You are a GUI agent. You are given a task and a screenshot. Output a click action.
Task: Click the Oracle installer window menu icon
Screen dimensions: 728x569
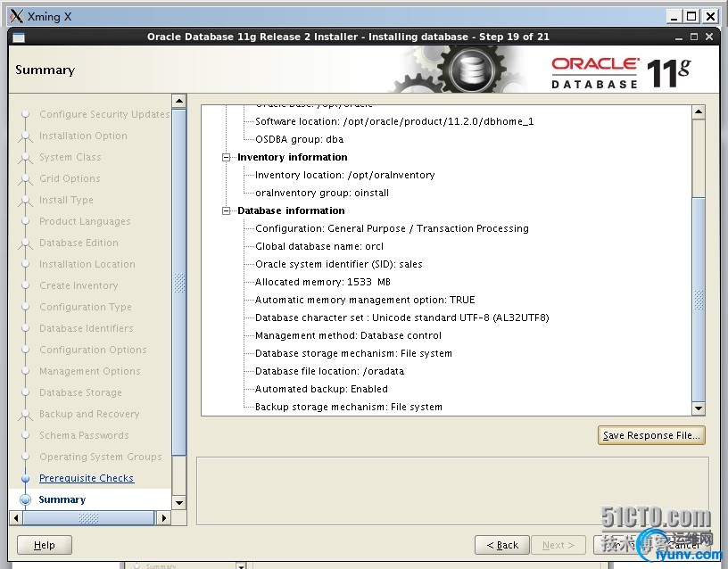(19, 37)
